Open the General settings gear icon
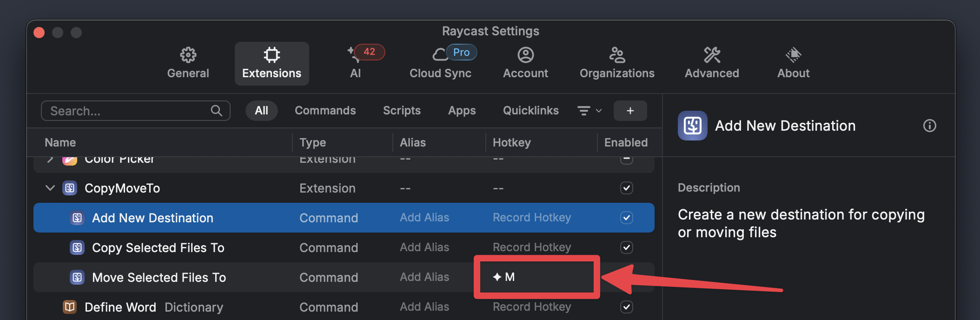The height and width of the screenshot is (320, 980). 188,55
